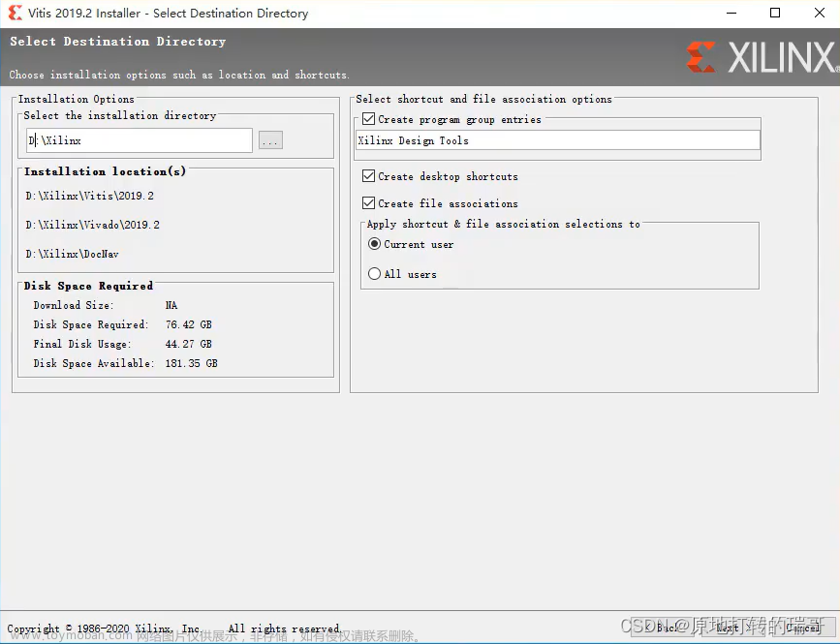Cancel the installation
This screenshot has height=644, width=840.
click(801, 627)
